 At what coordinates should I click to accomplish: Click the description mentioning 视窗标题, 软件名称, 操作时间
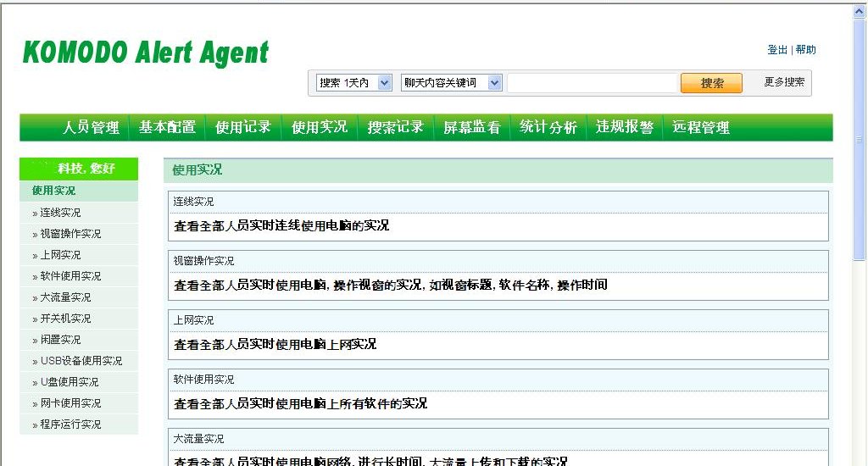click(391, 285)
